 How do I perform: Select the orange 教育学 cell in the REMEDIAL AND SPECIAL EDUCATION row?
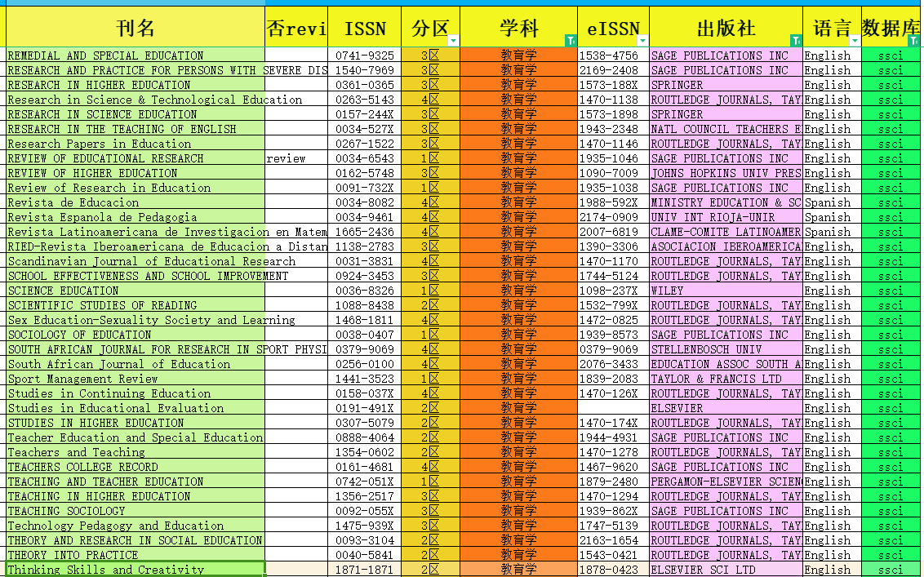coord(518,55)
